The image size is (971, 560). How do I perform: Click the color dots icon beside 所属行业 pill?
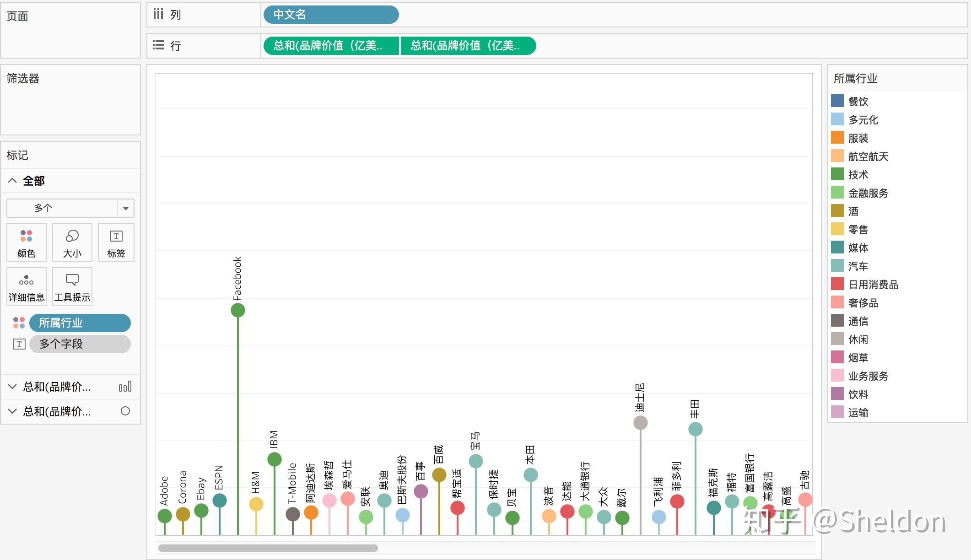pos(19,323)
